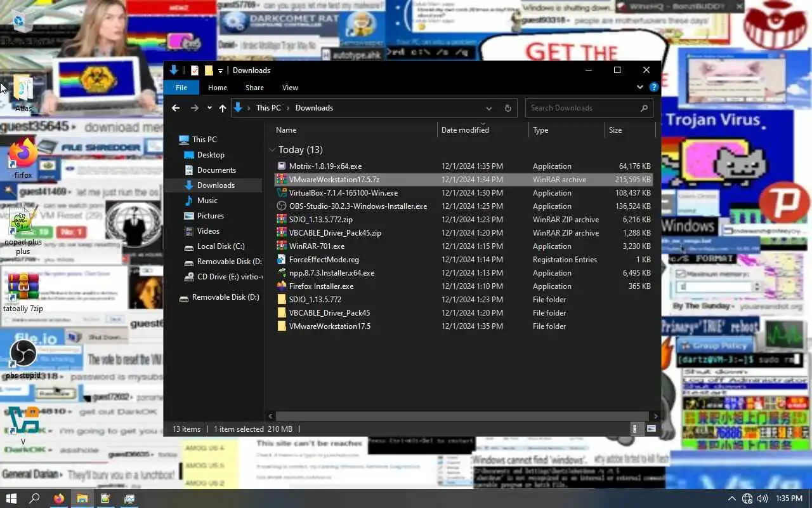Select the file name SDIO_1.13.5.772.zip
The image size is (812, 508).
321,220
